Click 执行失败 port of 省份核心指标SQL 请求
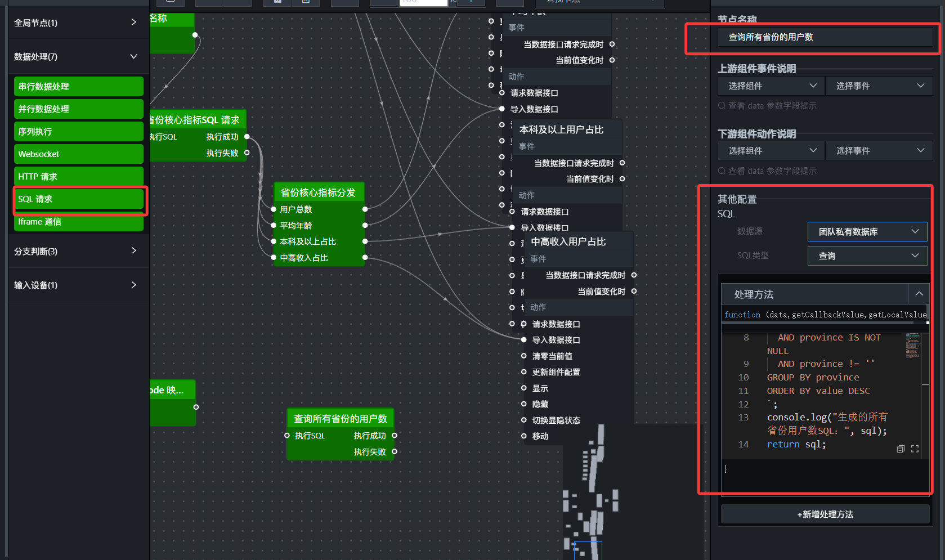 (247, 153)
